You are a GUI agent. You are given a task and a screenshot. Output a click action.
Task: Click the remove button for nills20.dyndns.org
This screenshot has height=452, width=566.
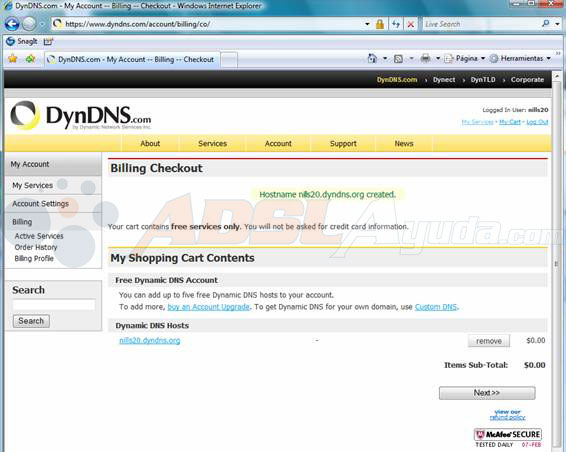tap(489, 341)
